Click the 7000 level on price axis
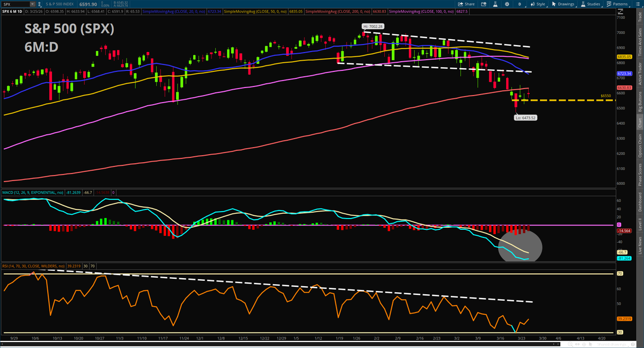 621,33
